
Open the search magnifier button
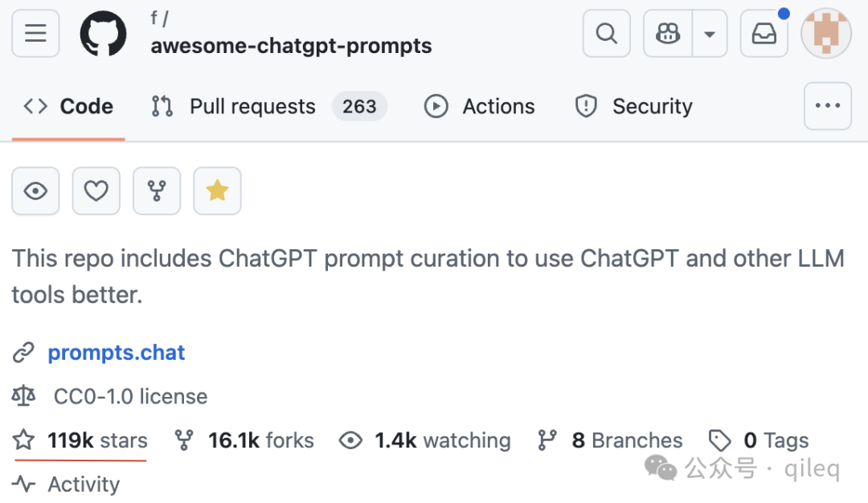click(x=606, y=33)
